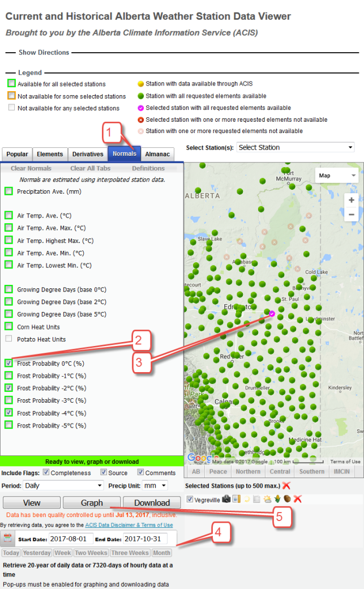The width and height of the screenshot is (364, 589).
Task: Check Corn Heat Units
Action: point(8,326)
